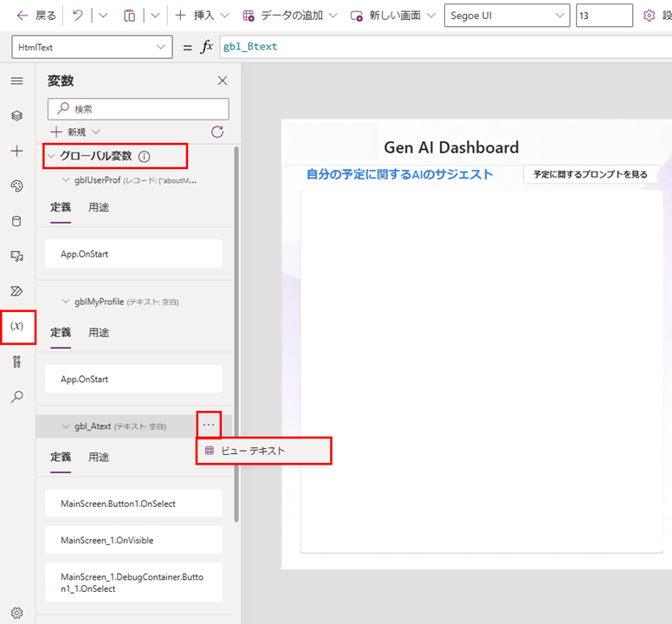
Task: Select 定義 tab under gblUserProf
Action: [x=61, y=208]
